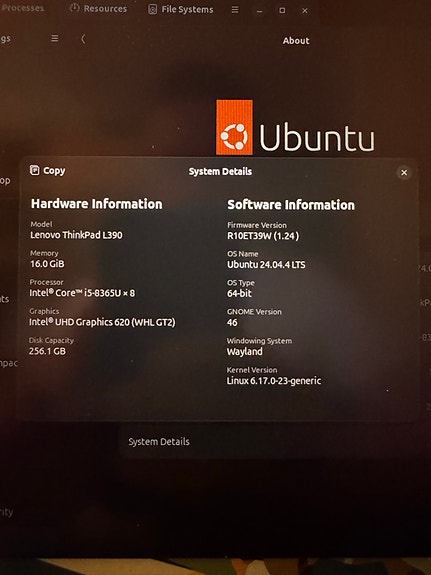
Task: Select the Processes tab
Action: pos(22,8)
